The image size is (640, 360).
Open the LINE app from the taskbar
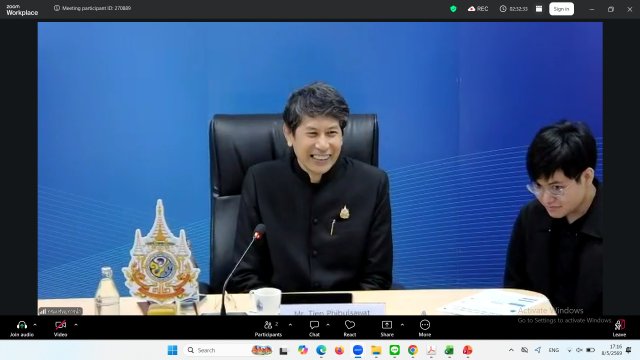click(x=394, y=350)
